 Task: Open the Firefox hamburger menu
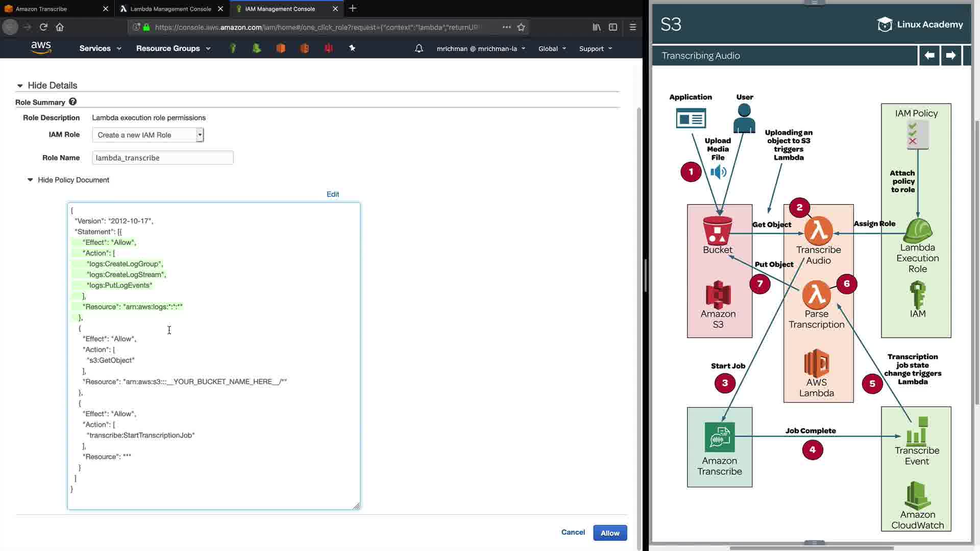(633, 27)
